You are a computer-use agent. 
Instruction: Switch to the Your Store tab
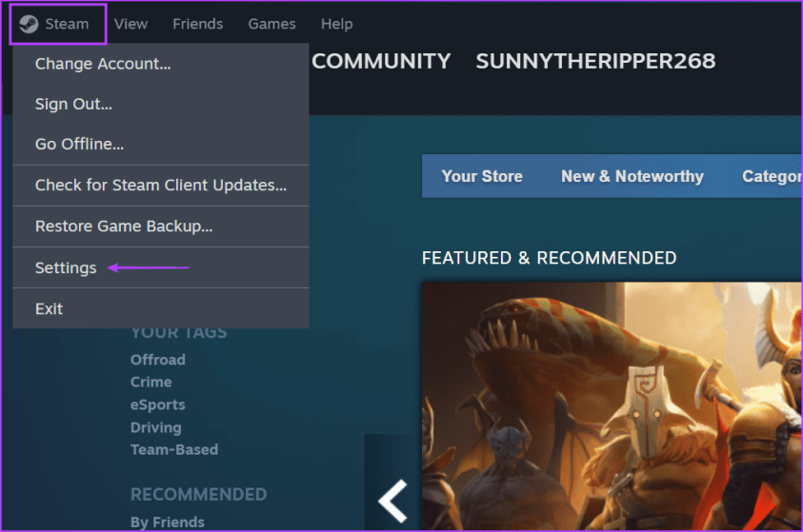(x=482, y=176)
